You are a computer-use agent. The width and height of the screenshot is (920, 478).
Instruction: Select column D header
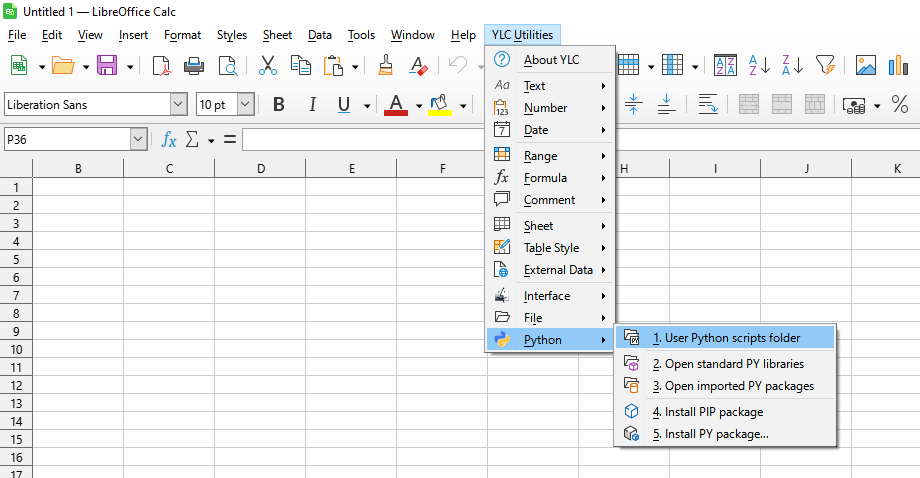point(260,169)
